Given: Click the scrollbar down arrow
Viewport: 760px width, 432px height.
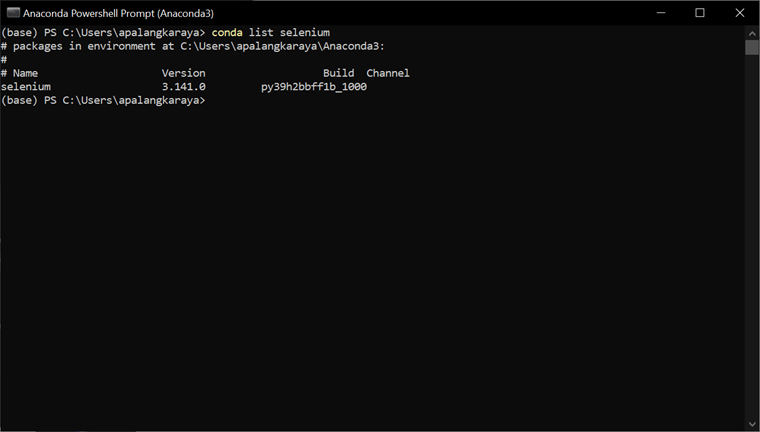Looking at the screenshot, I should (752, 424).
